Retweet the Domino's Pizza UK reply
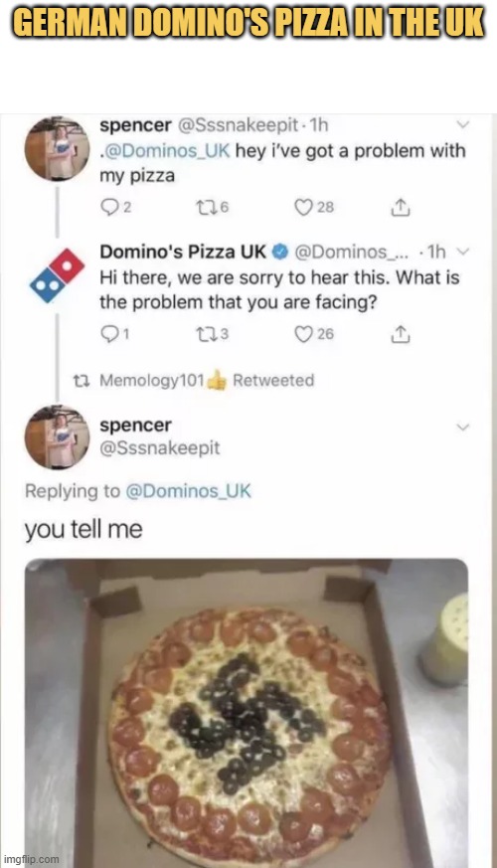 tap(205, 334)
